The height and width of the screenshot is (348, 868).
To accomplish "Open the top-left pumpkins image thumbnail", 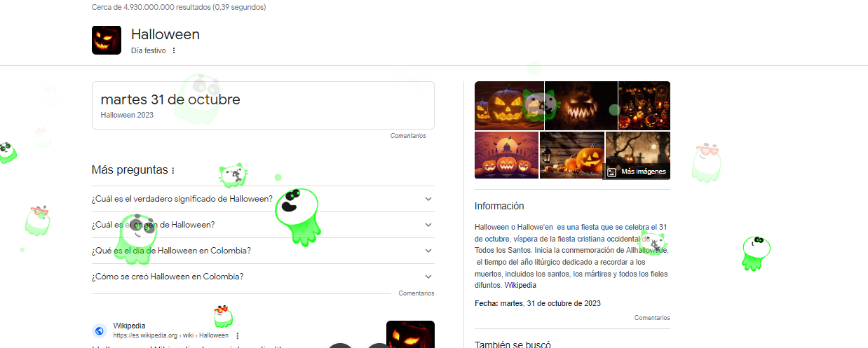I will pyautogui.click(x=509, y=105).
